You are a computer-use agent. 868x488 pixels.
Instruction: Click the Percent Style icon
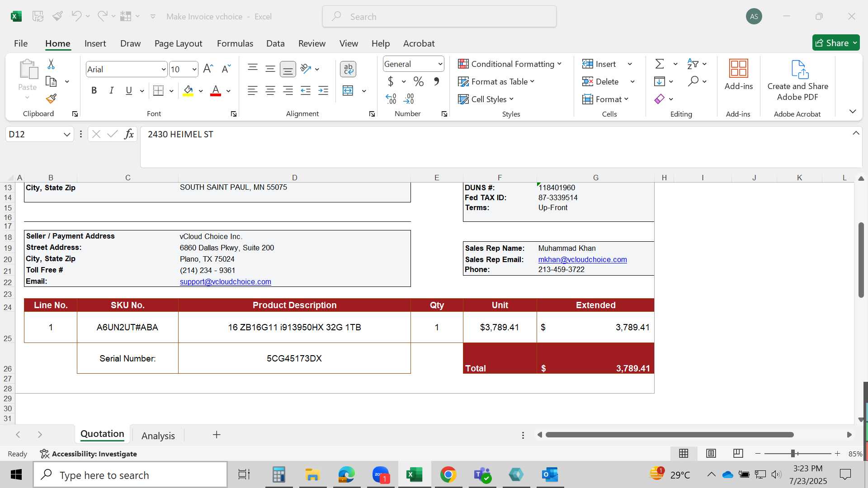tap(419, 81)
